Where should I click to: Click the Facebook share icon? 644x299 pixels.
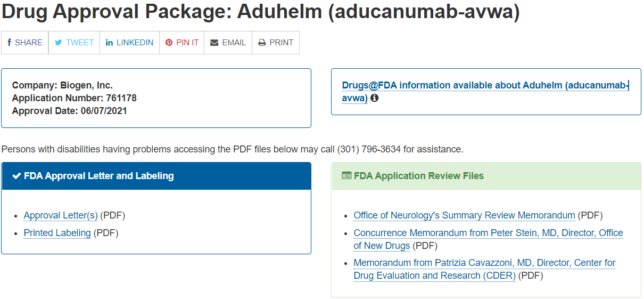[9, 43]
